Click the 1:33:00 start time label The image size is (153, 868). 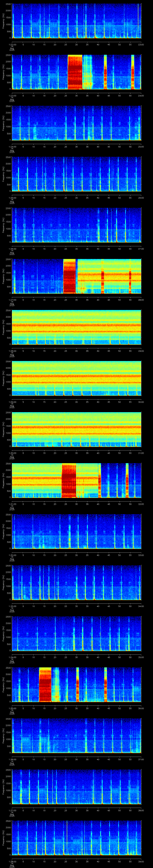(x=12, y=606)
